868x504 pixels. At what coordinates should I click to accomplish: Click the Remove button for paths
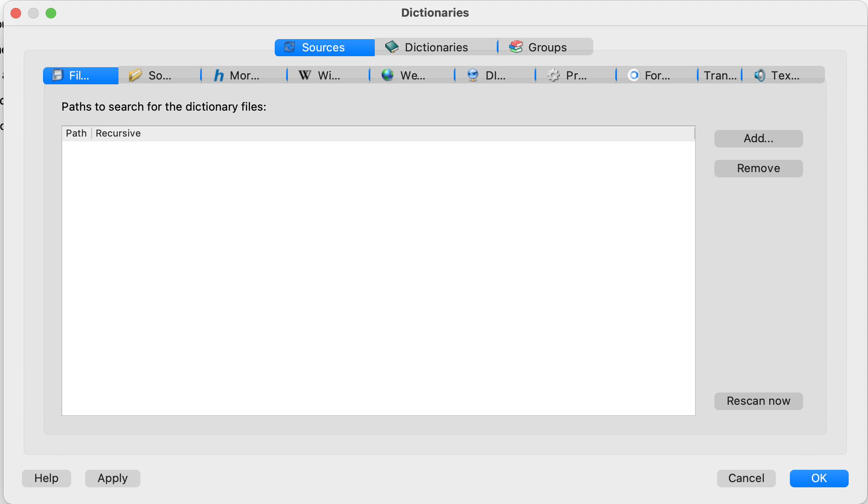[758, 168]
